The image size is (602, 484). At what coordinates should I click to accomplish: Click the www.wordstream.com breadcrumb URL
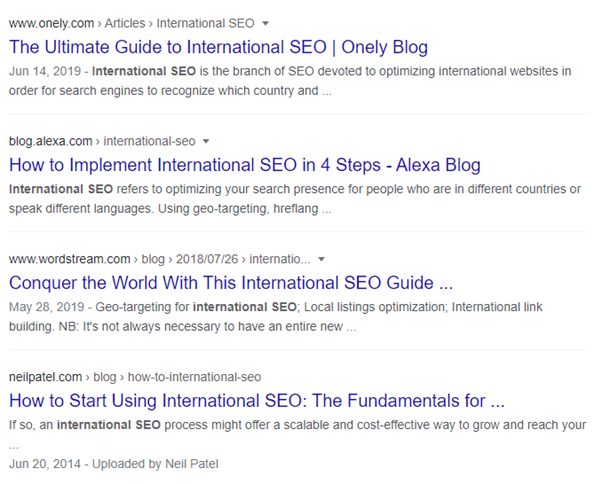pyautogui.click(x=160, y=259)
